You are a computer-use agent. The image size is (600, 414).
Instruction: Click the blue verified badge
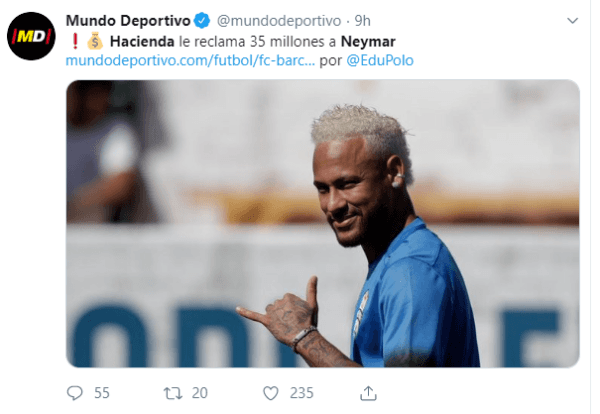tap(202, 21)
